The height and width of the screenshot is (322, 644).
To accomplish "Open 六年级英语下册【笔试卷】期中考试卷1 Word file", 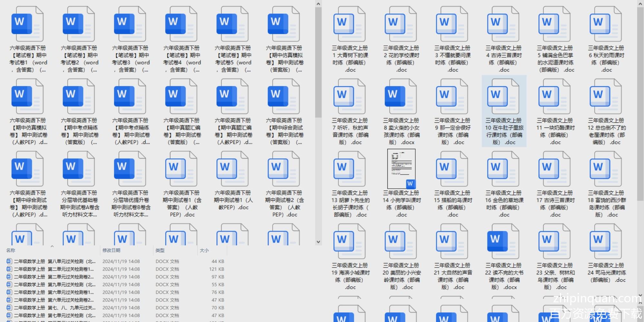I will coord(27,24).
